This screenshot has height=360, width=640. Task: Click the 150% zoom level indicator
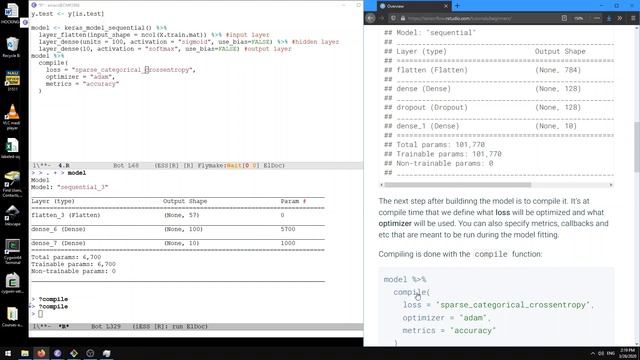[x=578, y=18]
